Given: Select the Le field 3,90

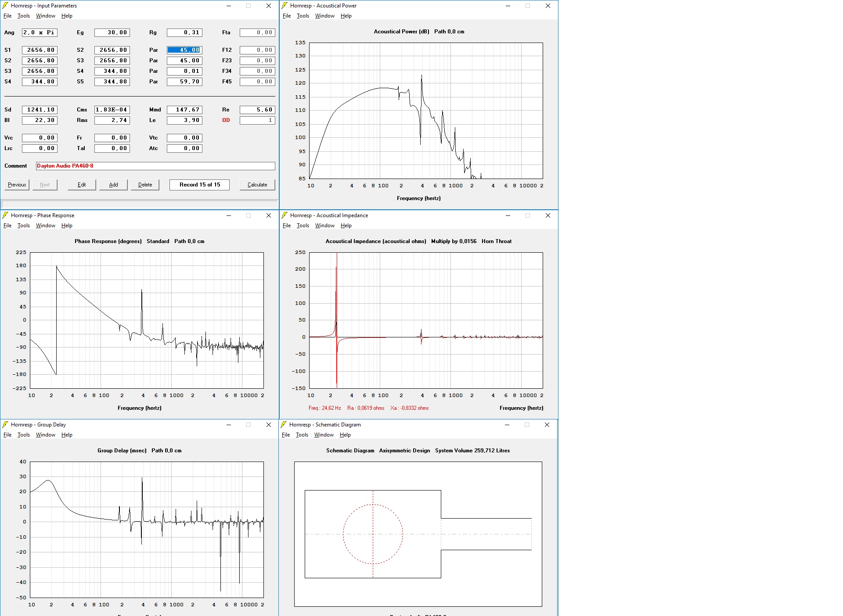Looking at the screenshot, I should 184,120.
